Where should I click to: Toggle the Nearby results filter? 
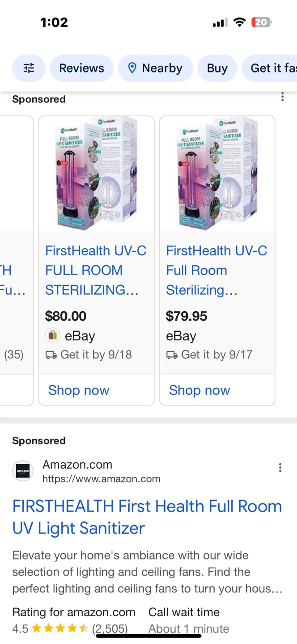coord(156,68)
